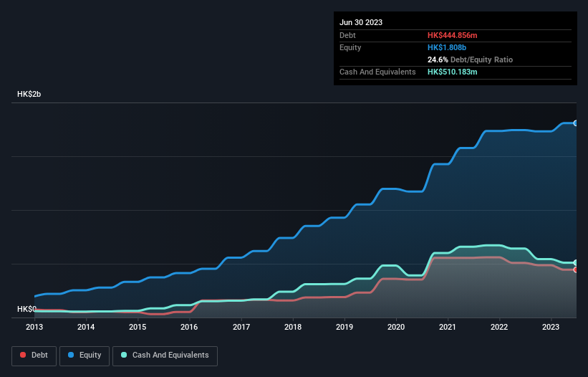Click the HK$510.183m cash value
This screenshot has height=377, width=588.
pyautogui.click(x=452, y=72)
